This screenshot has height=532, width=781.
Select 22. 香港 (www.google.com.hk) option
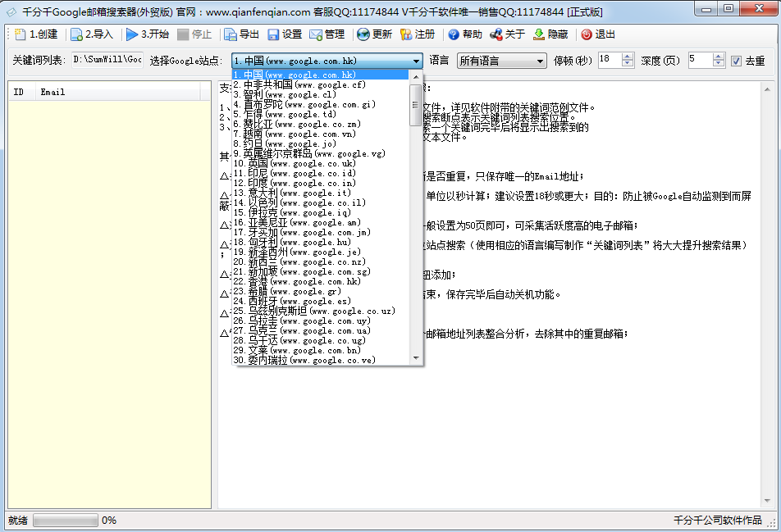tap(320, 282)
